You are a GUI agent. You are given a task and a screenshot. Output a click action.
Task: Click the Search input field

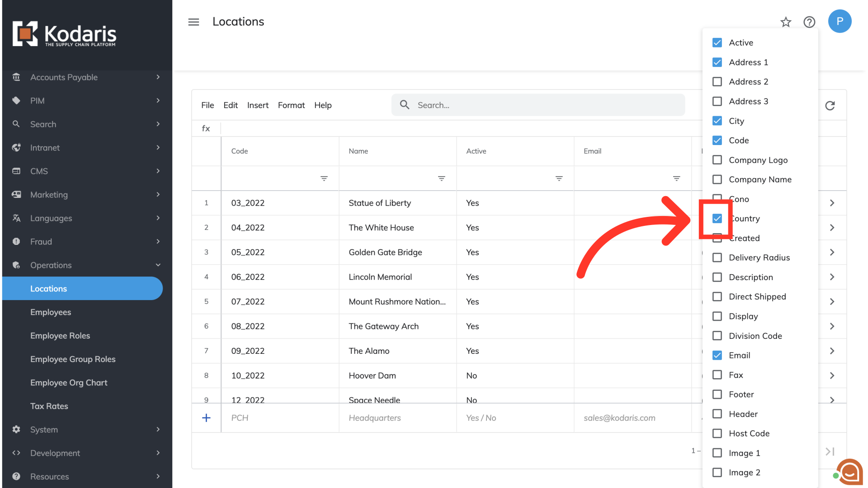(x=538, y=105)
